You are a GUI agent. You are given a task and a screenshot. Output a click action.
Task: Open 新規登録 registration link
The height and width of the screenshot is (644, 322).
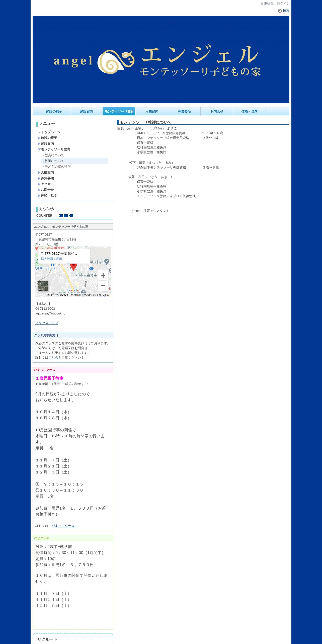267,4
